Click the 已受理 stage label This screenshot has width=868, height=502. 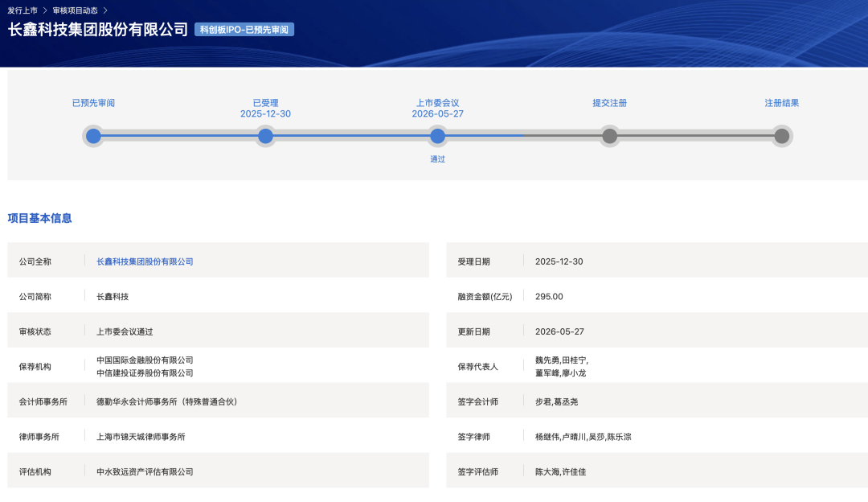coord(266,103)
